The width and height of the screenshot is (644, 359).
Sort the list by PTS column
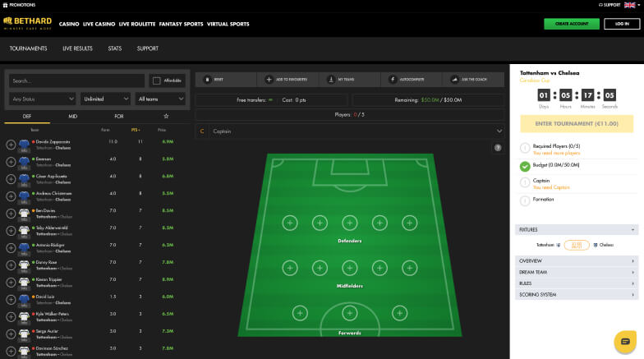coord(136,130)
